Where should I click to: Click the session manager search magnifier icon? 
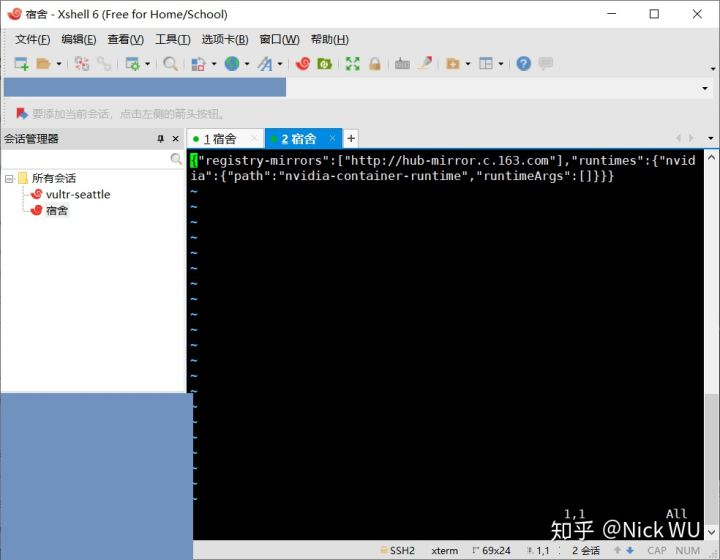176,159
